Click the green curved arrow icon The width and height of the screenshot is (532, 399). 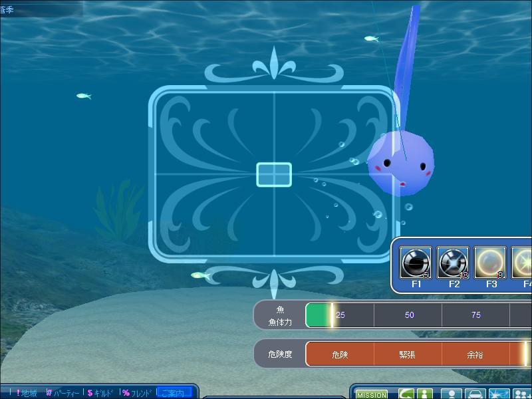point(406,394)
